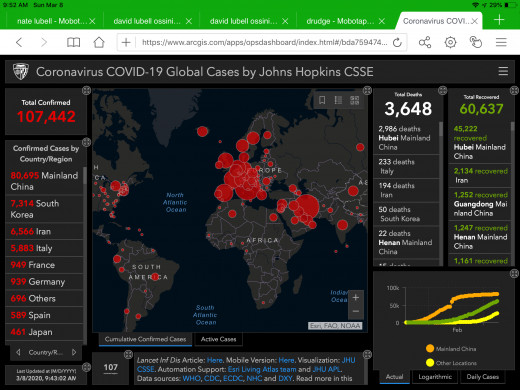Open the JHU APL link
Image resolution: width=520 pixels, height=390 pixels.
(x=327, y=369)
